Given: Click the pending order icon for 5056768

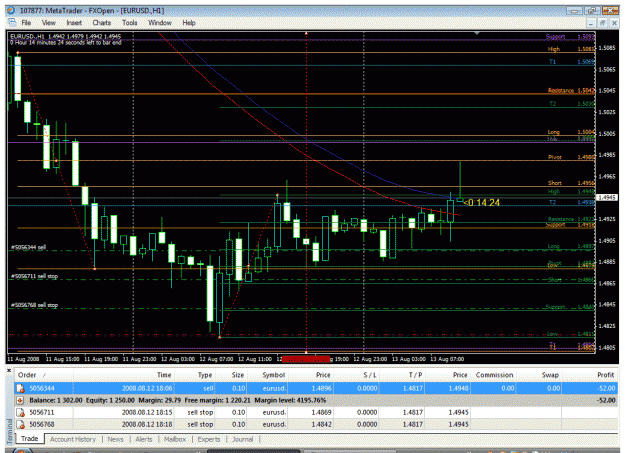Looking at the screenshot, I should click(x=20, y=424).
